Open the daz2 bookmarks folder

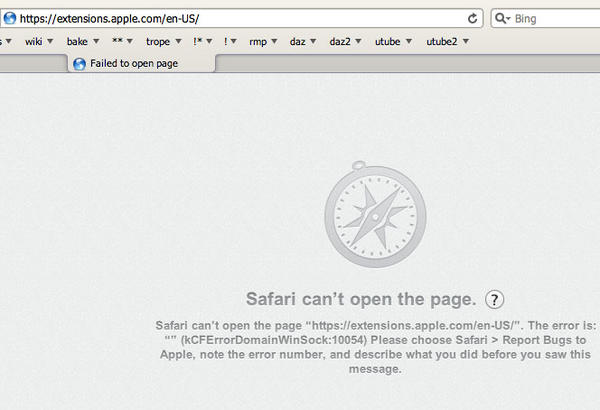point(346,41)
